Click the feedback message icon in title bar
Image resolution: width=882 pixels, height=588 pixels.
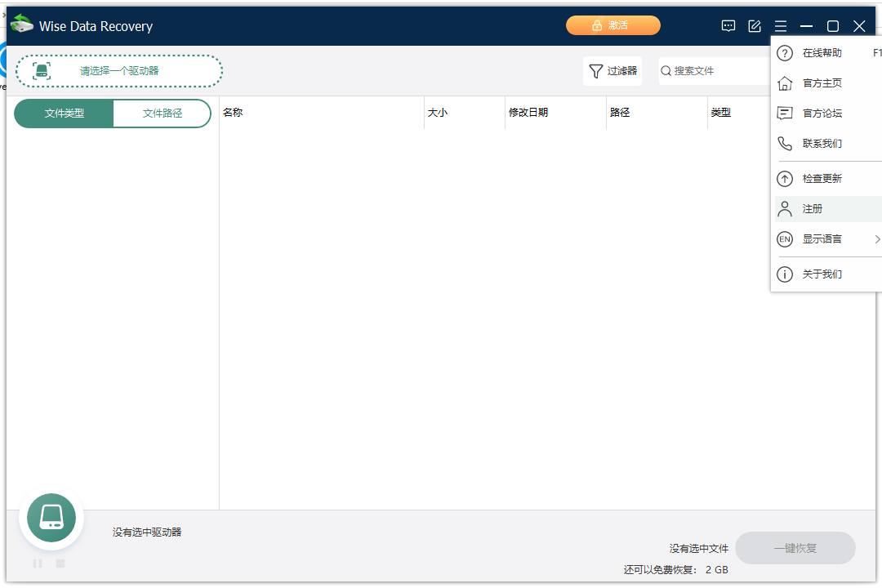tap(728, 26)
